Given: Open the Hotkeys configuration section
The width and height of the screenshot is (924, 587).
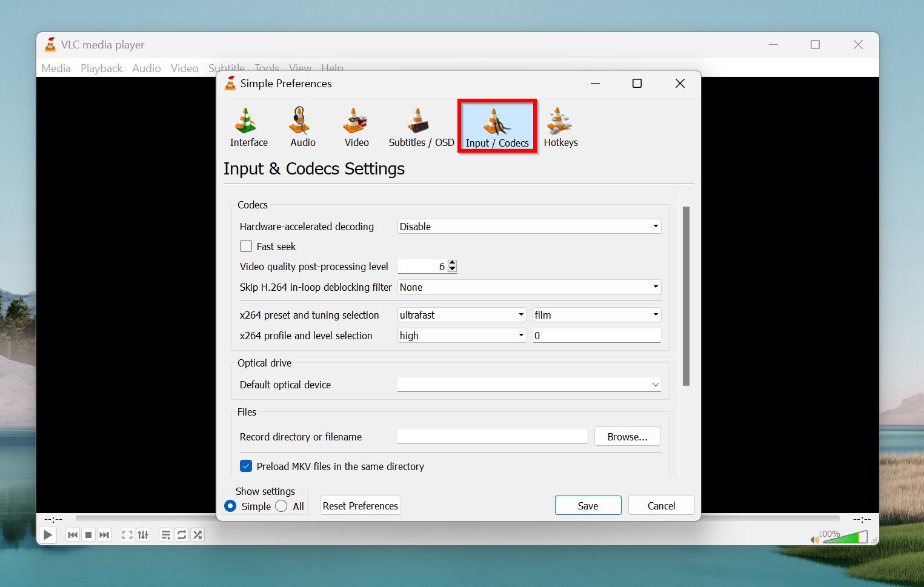Looking at the screenshot, I should pyautogui.click(x=560, y=126).
